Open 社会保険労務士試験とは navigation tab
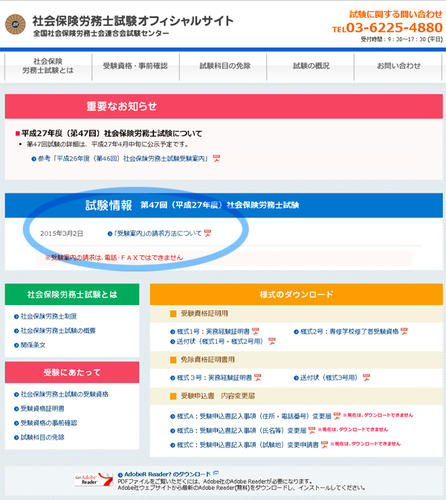The height and width of the screenshot is (500, 446). click(48, 66)
